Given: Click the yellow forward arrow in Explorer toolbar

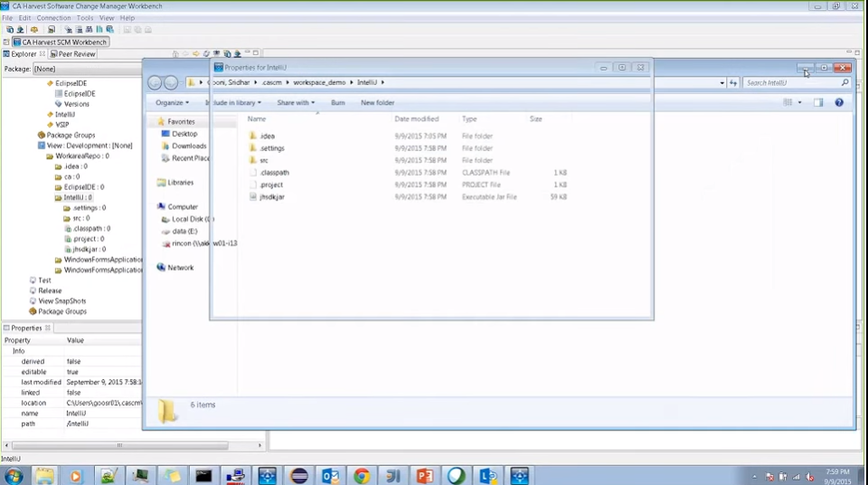Looking at the screenshot, I should pyautogui.click(x=196, y=53).
